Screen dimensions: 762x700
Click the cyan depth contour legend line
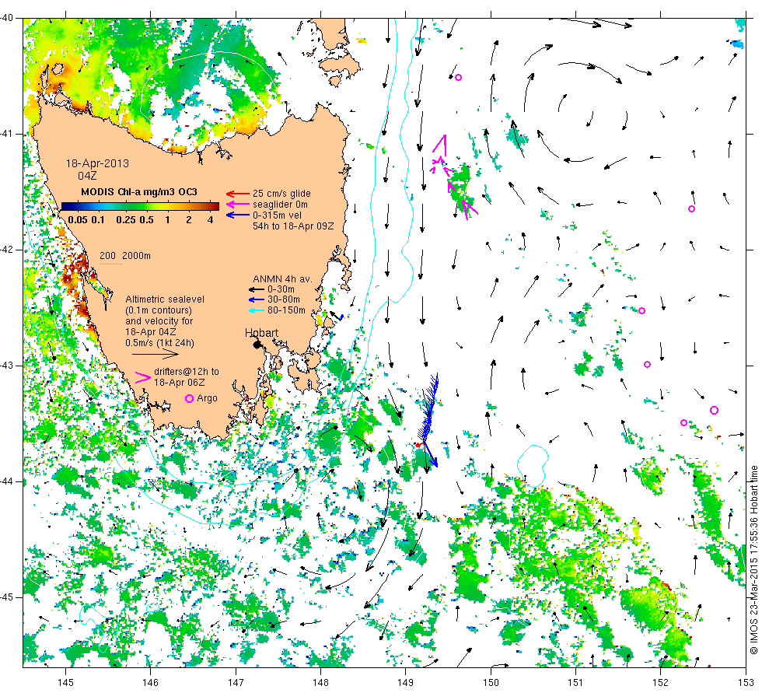tap(110, 264)
